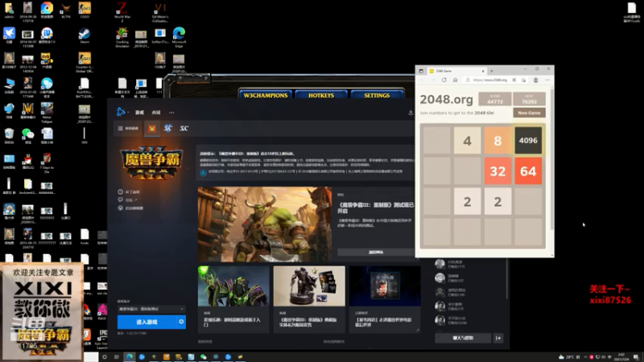Open the WeChat desktop shortcut
The image size is (644, 362).
[x=28, y=136]
